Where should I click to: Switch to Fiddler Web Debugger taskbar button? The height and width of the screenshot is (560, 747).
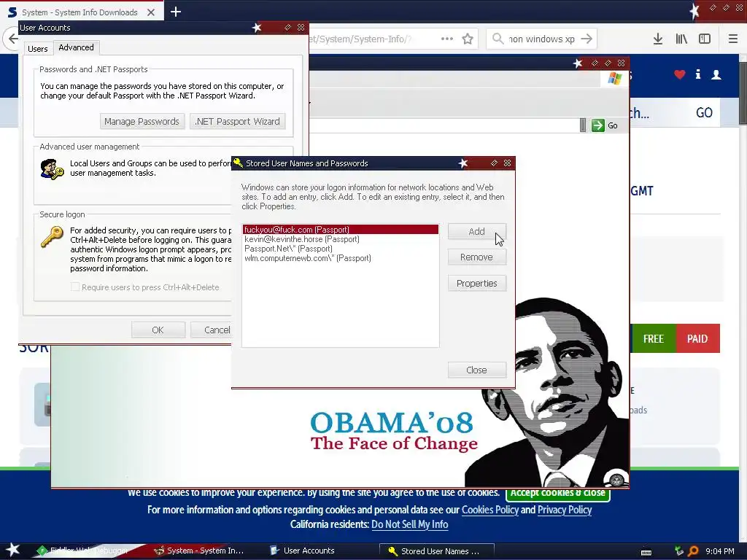pos(86,551)
